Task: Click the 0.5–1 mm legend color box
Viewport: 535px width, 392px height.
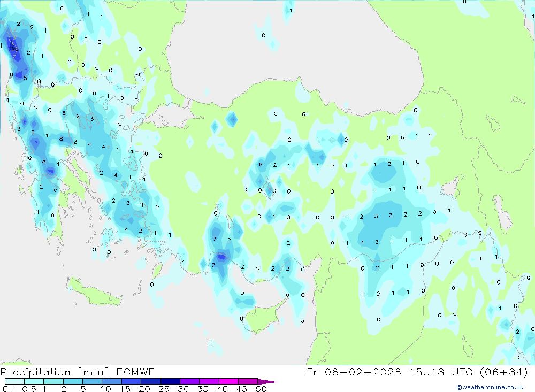Action: pos(34,381)
